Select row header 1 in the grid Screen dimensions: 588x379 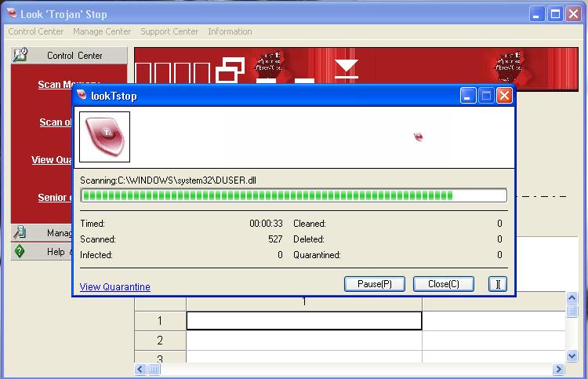coord(160,321)
